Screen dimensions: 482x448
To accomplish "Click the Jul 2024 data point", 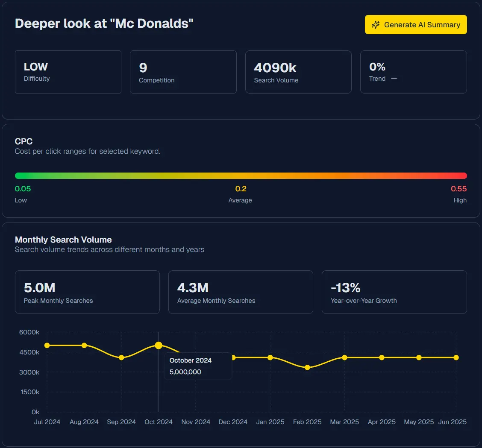I will coord(47,346).
